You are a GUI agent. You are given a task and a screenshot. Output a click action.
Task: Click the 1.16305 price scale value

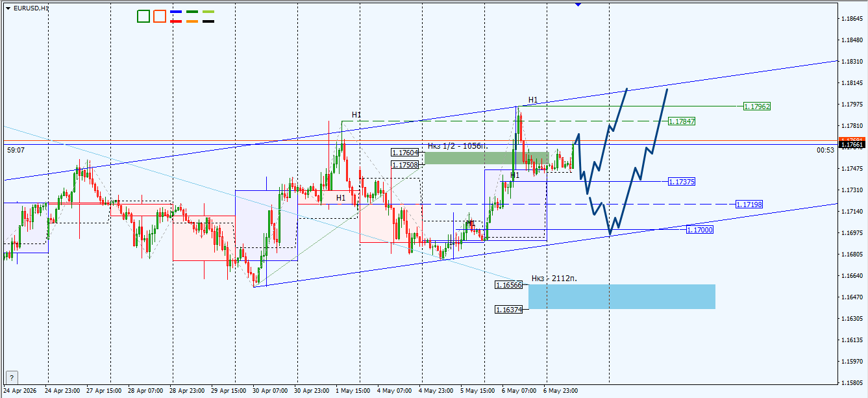click(x=851, y=318)
